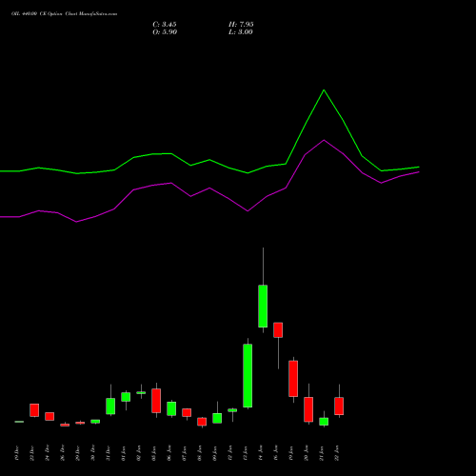Click the "29 Dec" date label

click(x=78, y=453)
